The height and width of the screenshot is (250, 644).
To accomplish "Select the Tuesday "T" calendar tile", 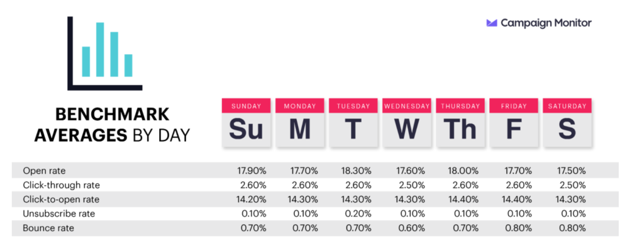I will click(x=353, y=123).
